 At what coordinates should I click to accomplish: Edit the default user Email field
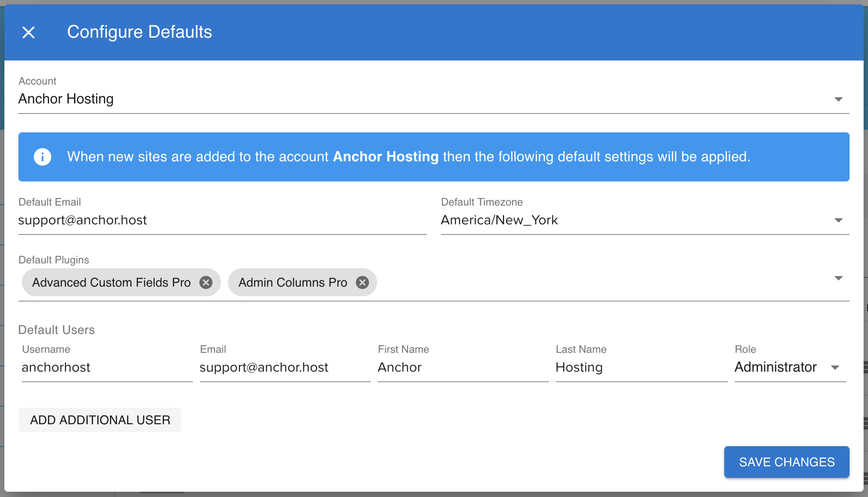[x=285, y=367]
